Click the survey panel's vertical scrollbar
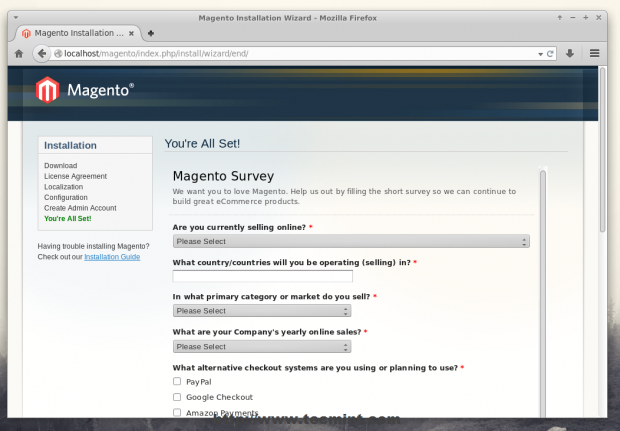Screen dimensions: 620x431 coord(543,293)
